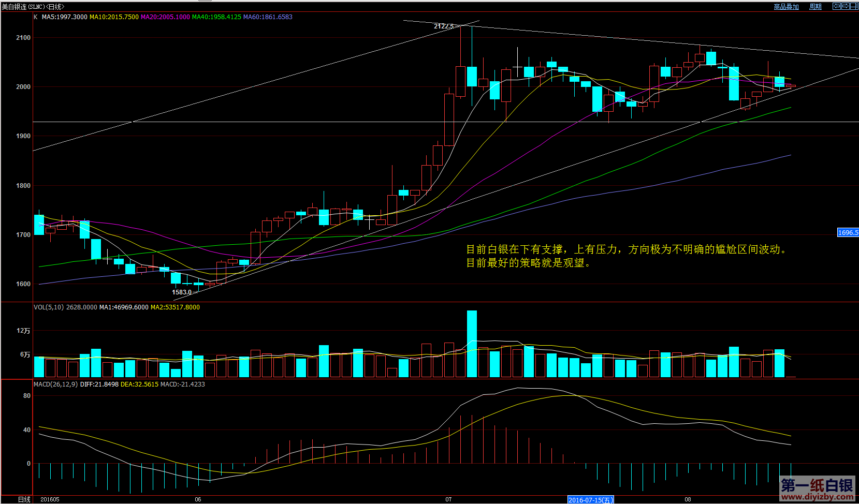The width and height of the screenshot is (859, 504).
Task: Click the 2122.5 high price label
Action: click(444, 26)
